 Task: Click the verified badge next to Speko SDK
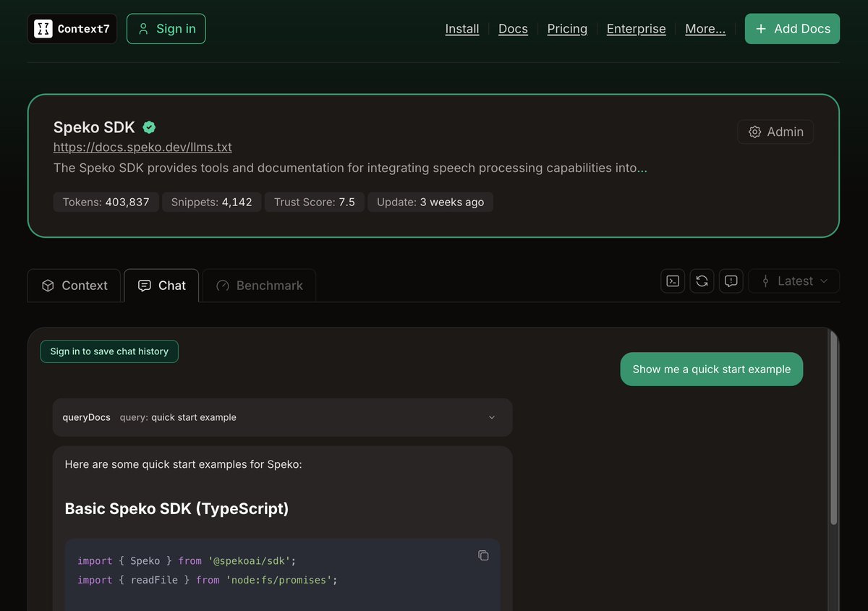(149, 127)
